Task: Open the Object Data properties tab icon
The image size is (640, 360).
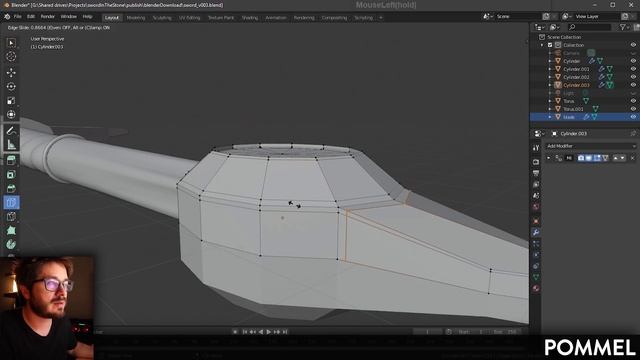Action: coord(536,277)
